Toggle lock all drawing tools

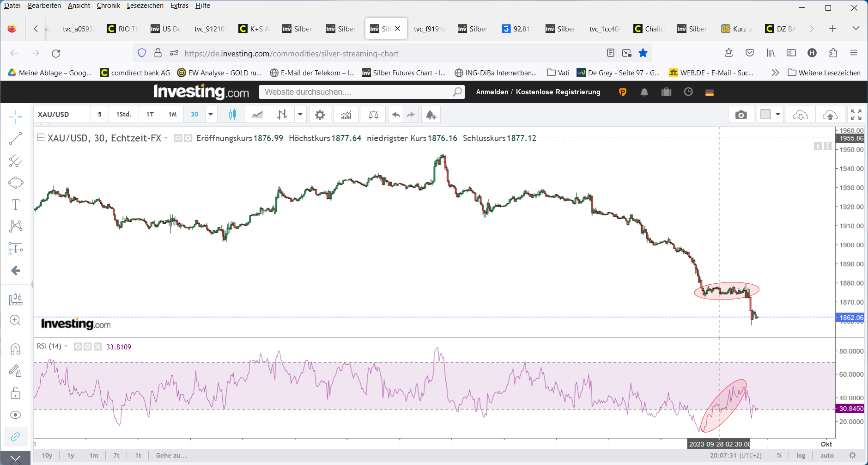tap(15, 393)
